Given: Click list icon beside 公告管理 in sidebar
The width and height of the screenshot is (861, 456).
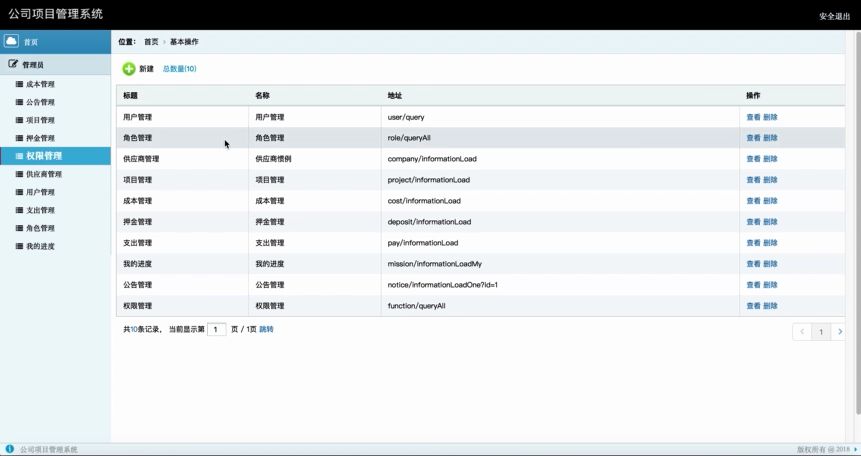Looking at the screenshot, I should click(19, 102).
